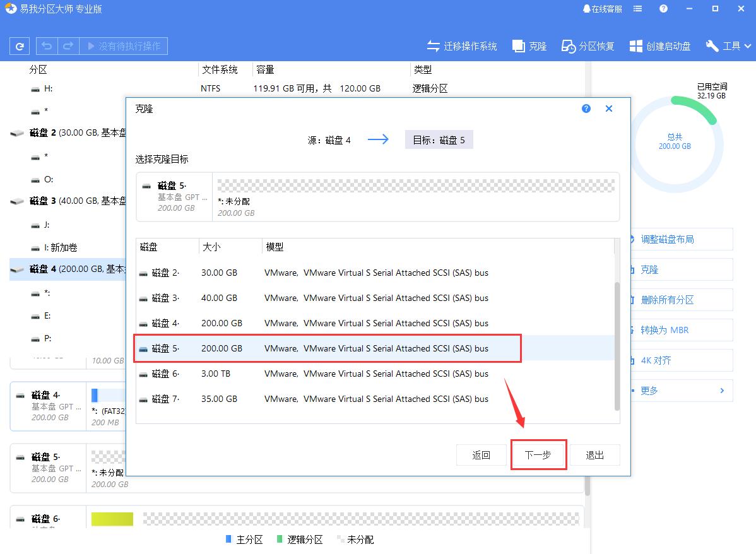Click the blue 主分区 legend color swatch
The image size is (756, 554).
pos(228,539)
